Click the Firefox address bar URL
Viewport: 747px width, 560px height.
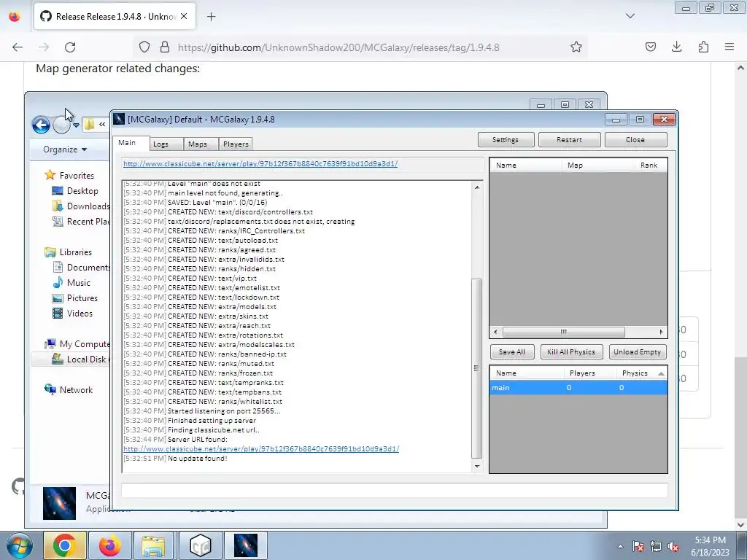click(338, 47)
